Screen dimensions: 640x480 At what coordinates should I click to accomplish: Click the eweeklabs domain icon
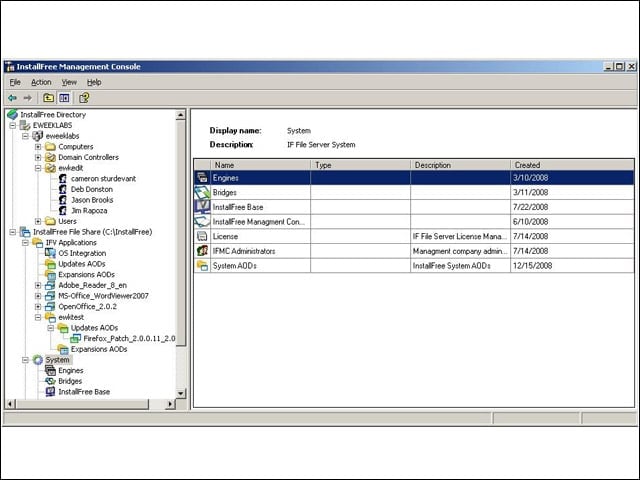click(x=38, y=136)
